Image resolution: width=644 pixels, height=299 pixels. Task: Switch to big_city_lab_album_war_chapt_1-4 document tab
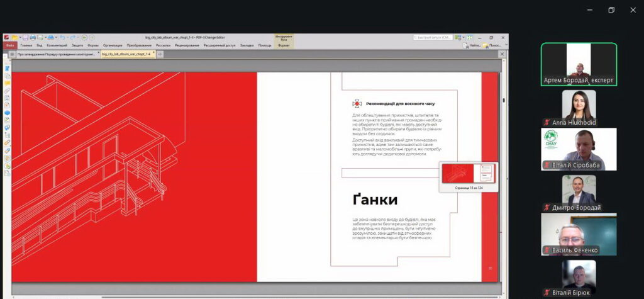pyautogui.click(x=126, y=54)
